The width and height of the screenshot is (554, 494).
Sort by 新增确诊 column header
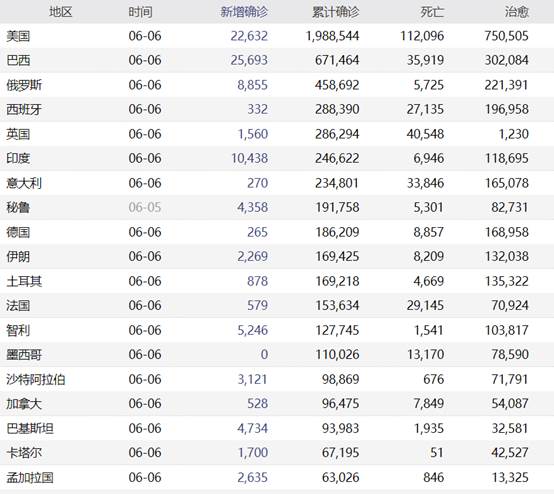pos(244,12)
